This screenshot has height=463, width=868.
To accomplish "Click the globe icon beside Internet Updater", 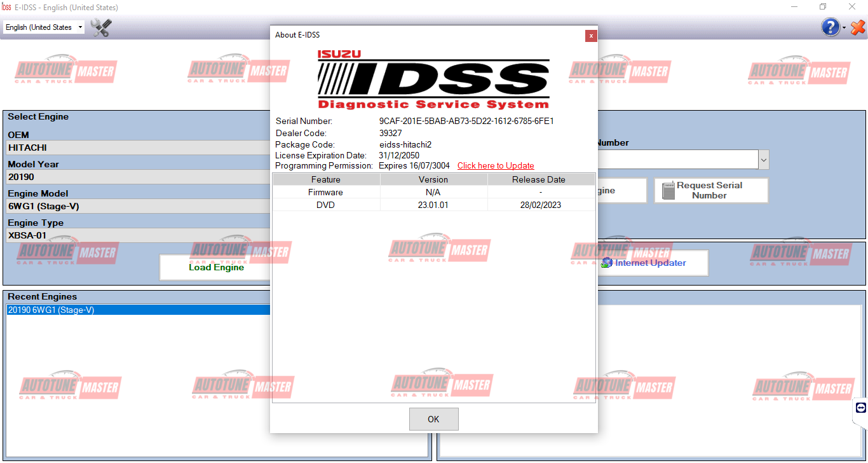I will point(606,263).
